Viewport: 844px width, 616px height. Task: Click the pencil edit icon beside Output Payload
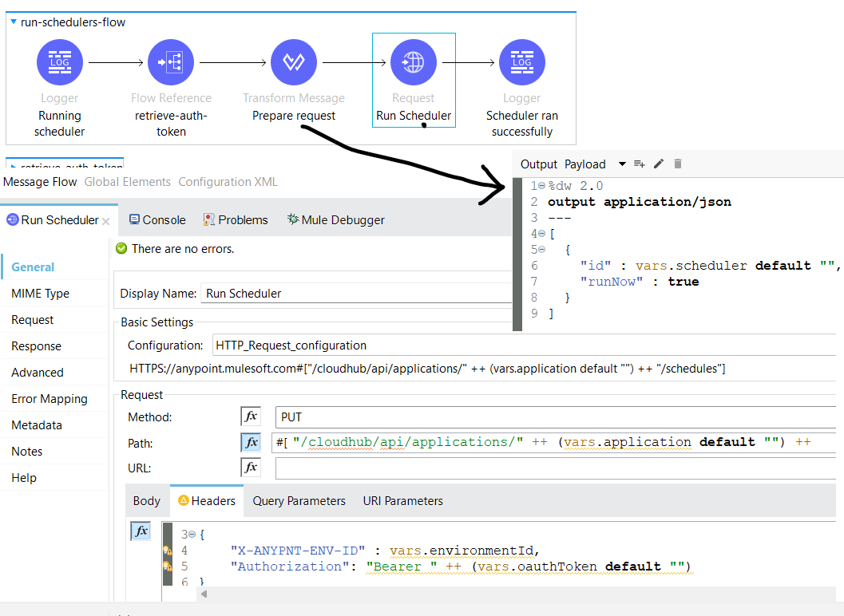658,164
